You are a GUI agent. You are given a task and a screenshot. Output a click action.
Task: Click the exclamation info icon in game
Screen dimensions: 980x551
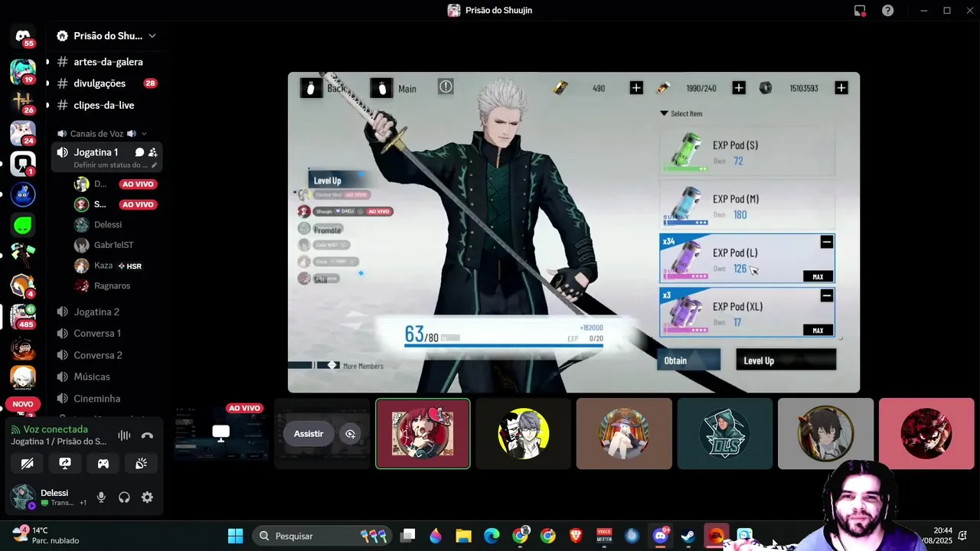pos(446,87)
